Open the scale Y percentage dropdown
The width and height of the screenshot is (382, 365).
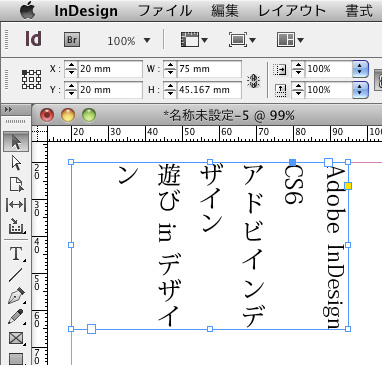coord(360,90)
